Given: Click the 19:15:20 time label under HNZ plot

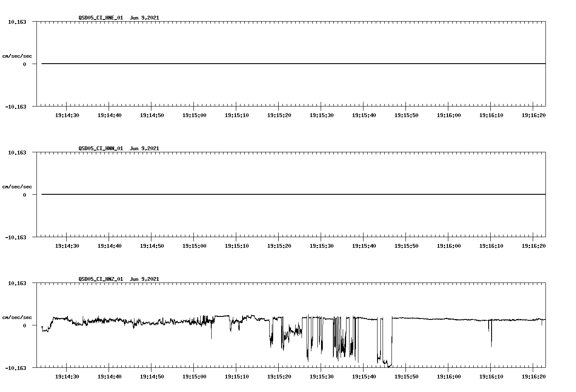Looking at the screenshot, I should pyautogui.click(x=279, y=377).
